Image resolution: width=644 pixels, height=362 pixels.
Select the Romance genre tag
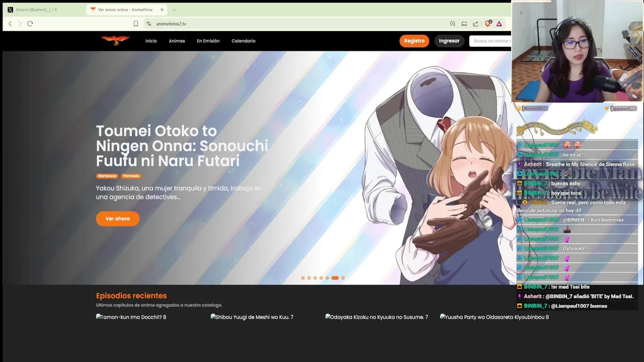(107, 176)
